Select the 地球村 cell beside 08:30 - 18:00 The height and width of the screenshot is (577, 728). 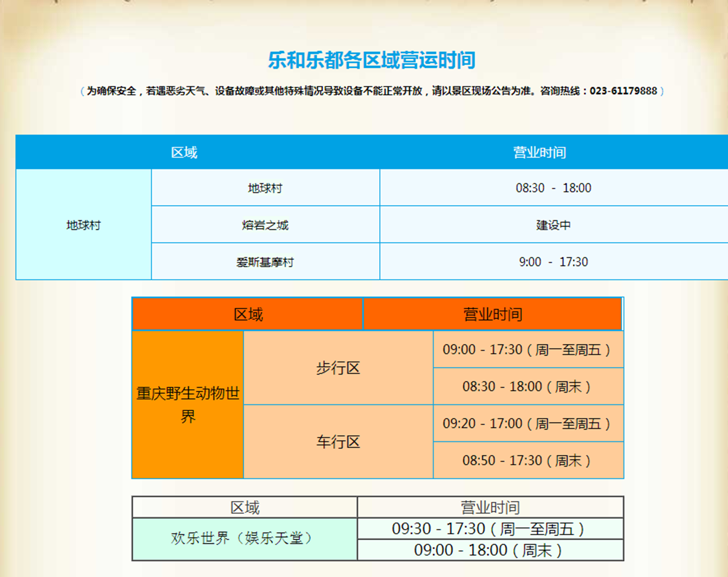265,188
